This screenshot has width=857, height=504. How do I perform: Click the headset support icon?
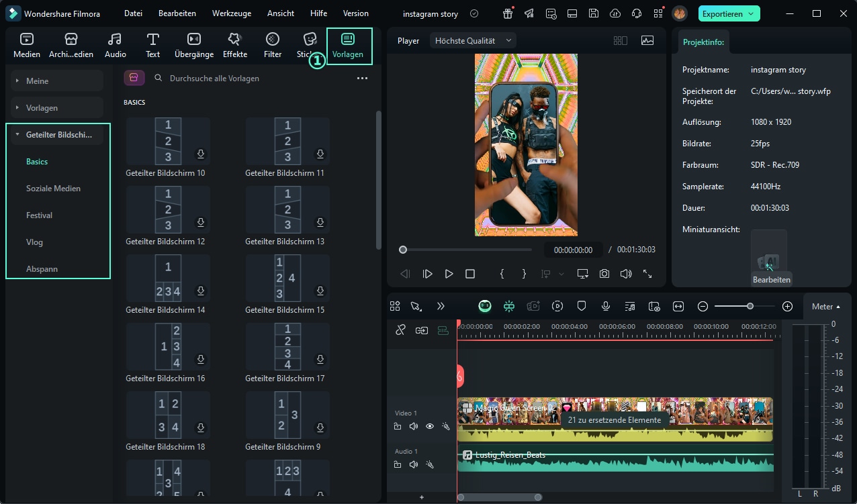(x=637, y=13)
